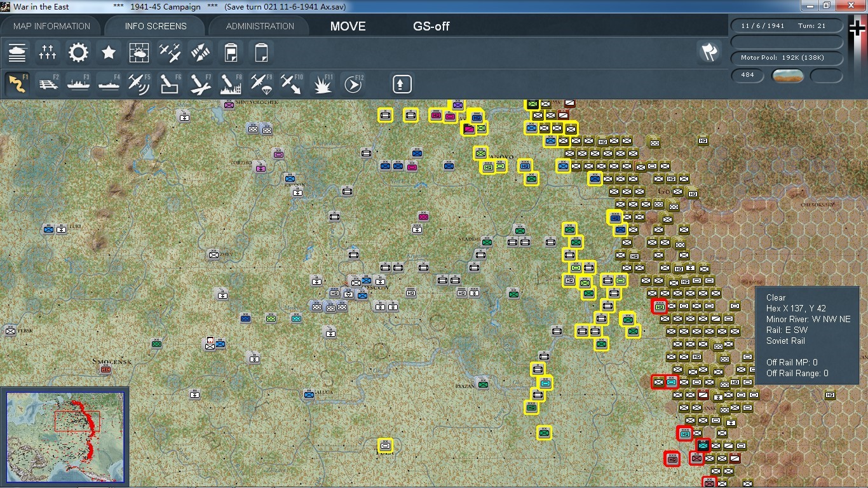The image size is (868, 488).
Task: Click the weather ground condition thumbnail
Action: tap(787, 76)
